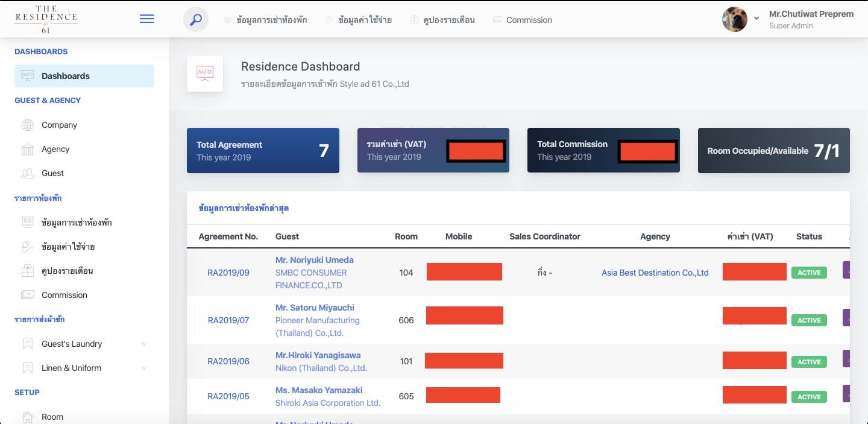The height and width of the screenshot is (424, 868).
Task: Click the people icon beside Guest
Action: click(28, 173)
